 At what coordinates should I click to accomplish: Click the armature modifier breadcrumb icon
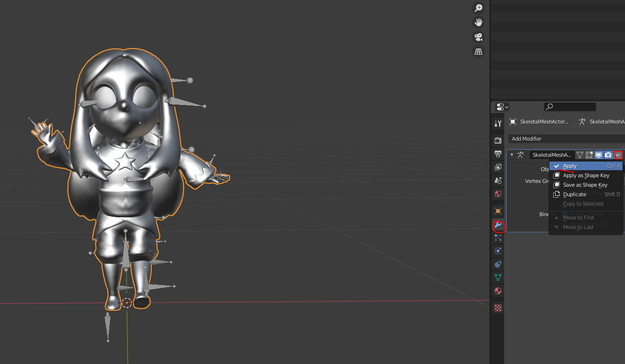point(582,122)
